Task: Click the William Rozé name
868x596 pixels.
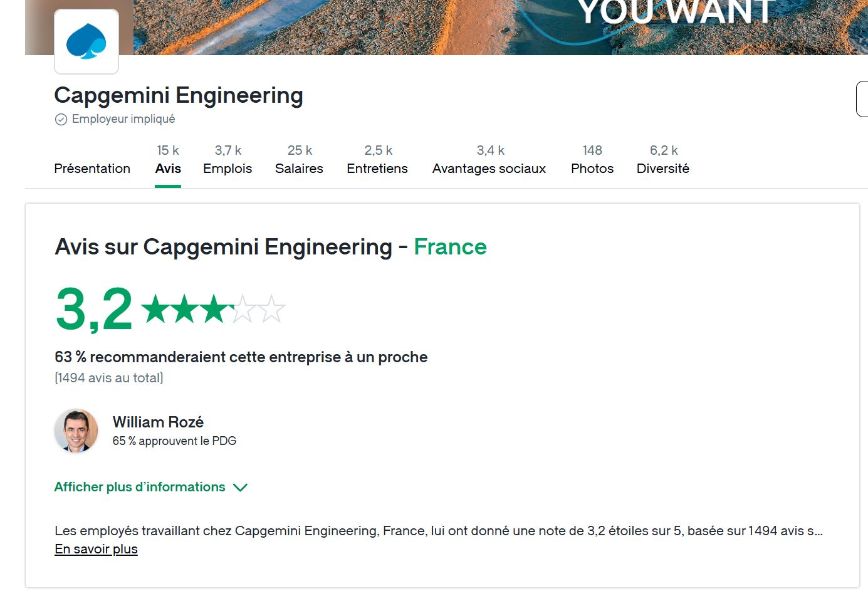Action: [158, 422]
